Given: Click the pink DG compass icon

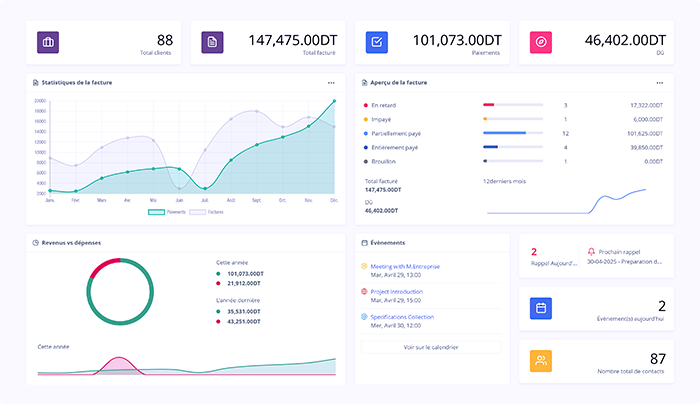Looking at the screenshot, I should [541, 42].
